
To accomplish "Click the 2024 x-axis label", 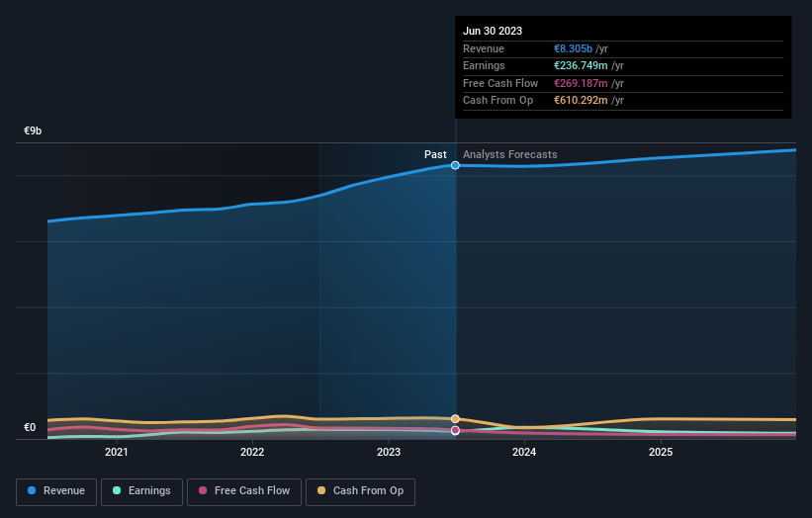I will point(524,452).
